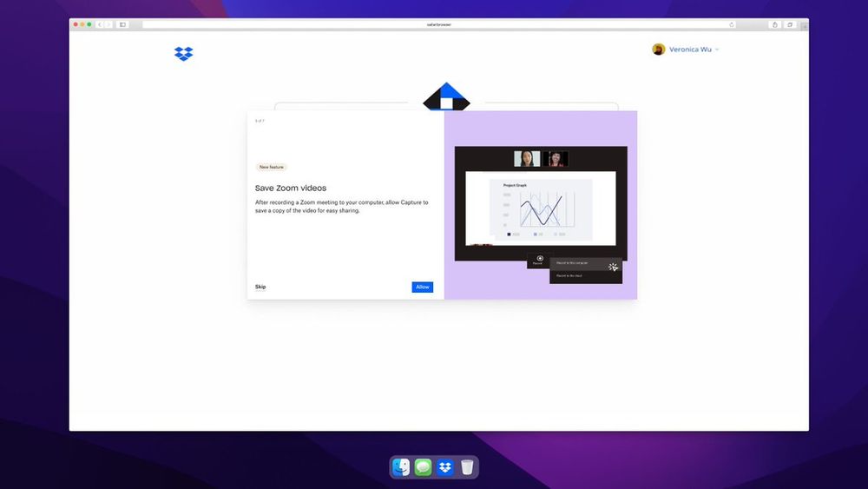Click the Dropbox logo in page header
The height and width of the screenshot is (489, 868).
(x=183, y=54)
